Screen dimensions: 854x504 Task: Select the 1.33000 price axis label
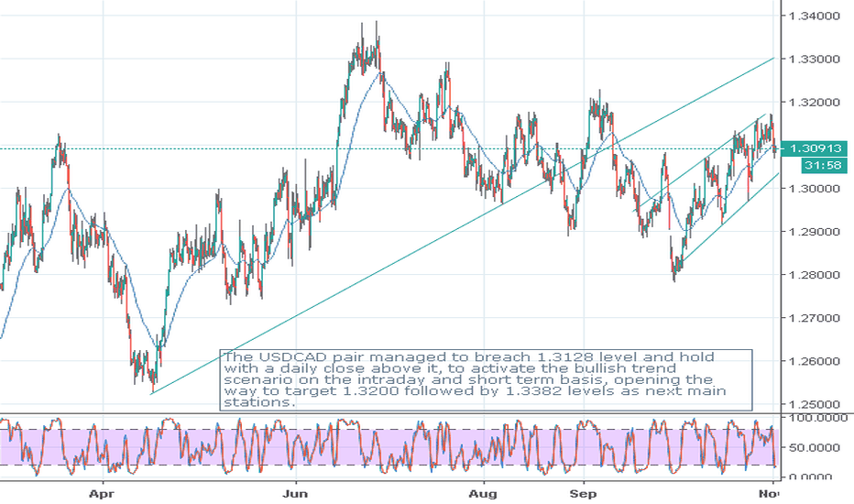tap(815, 59)
